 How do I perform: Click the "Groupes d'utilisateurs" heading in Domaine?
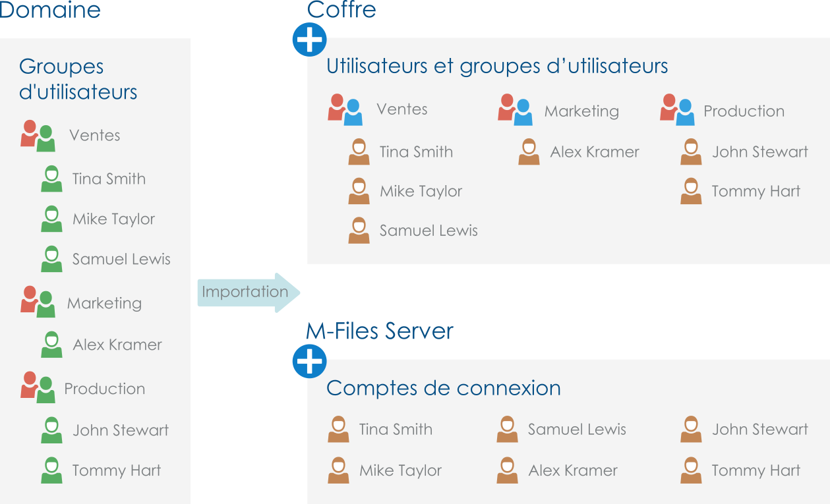coord(78,79)
